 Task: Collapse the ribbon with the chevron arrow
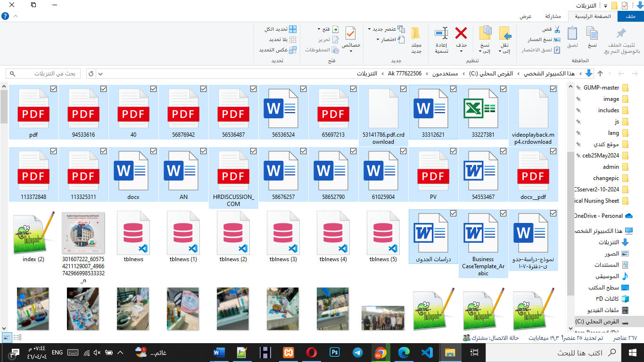tap(16, 16)
